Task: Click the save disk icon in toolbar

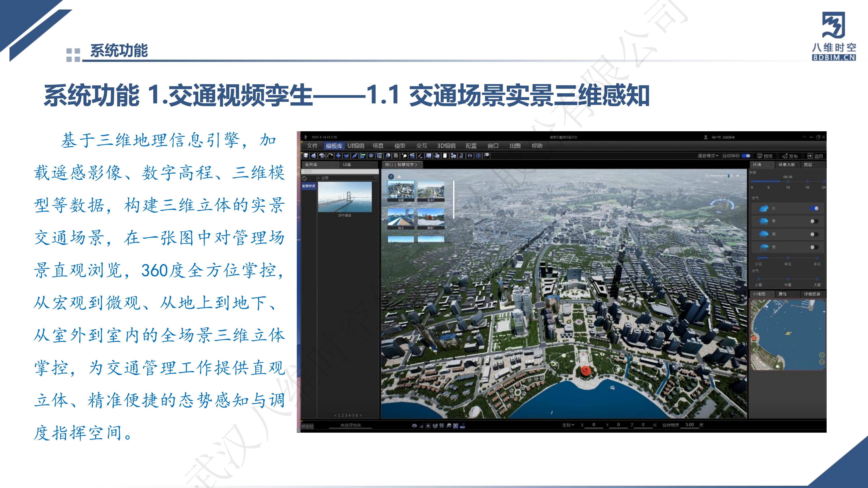Action: click(306, 156)
